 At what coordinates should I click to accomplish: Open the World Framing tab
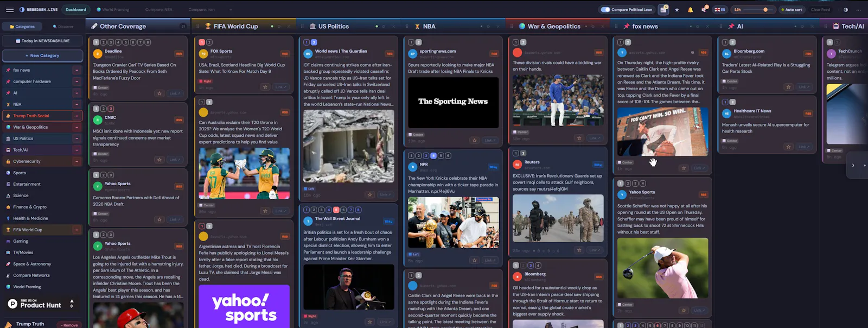click(x=113, y=9)
